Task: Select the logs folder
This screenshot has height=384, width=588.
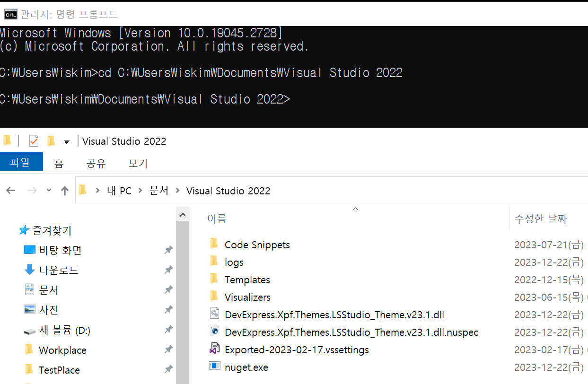Action: [234, 262]
